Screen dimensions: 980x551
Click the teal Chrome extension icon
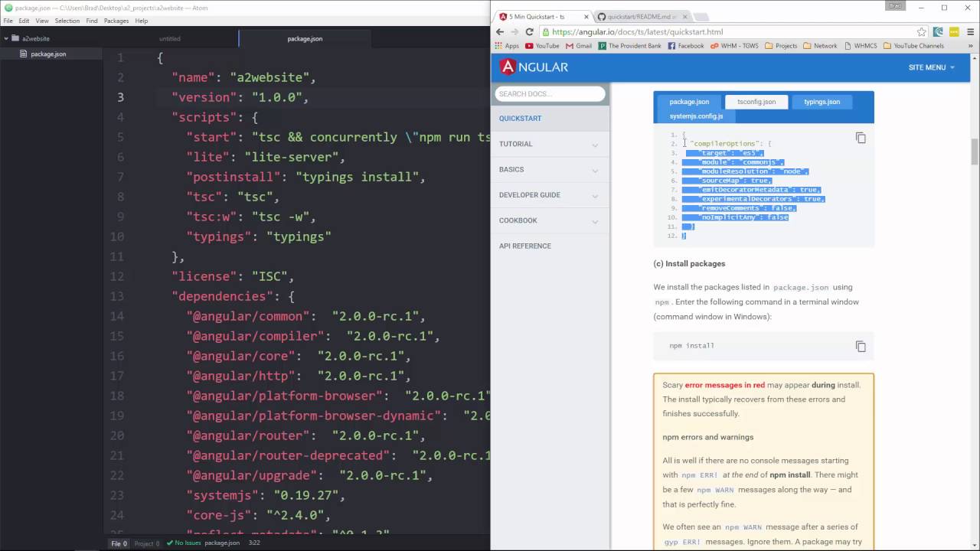(x=939, y=32)
